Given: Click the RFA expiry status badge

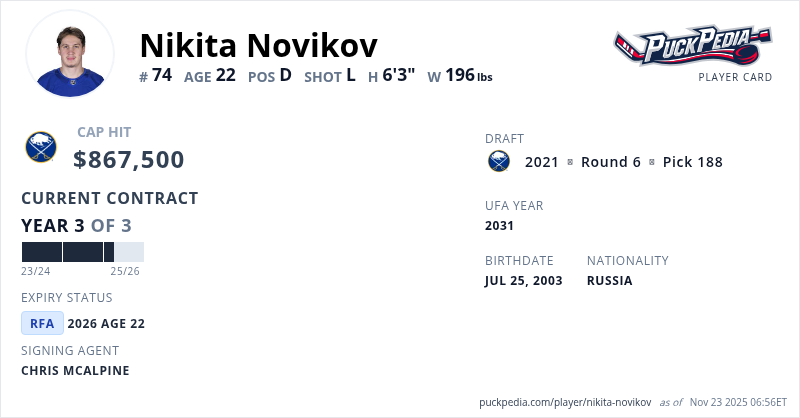Looking at the screenshot, I should pos(42,323).
